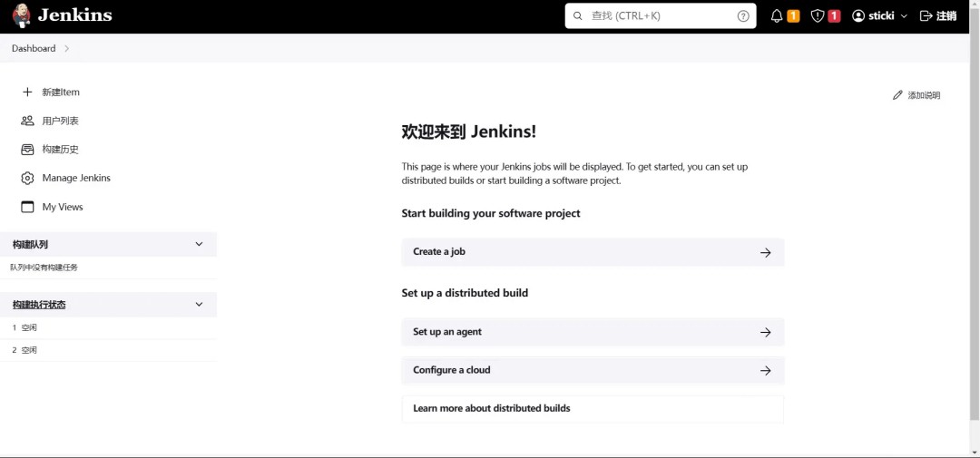Click 队列中没有构建任务 text
Screen dimensions: 980x458
tap(44, 268)
